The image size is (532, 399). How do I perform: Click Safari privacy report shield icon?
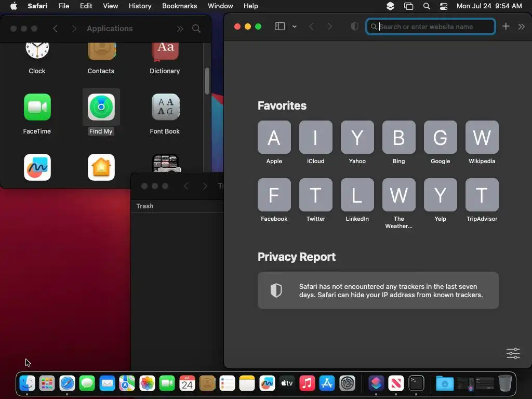(x=354, y=26)
